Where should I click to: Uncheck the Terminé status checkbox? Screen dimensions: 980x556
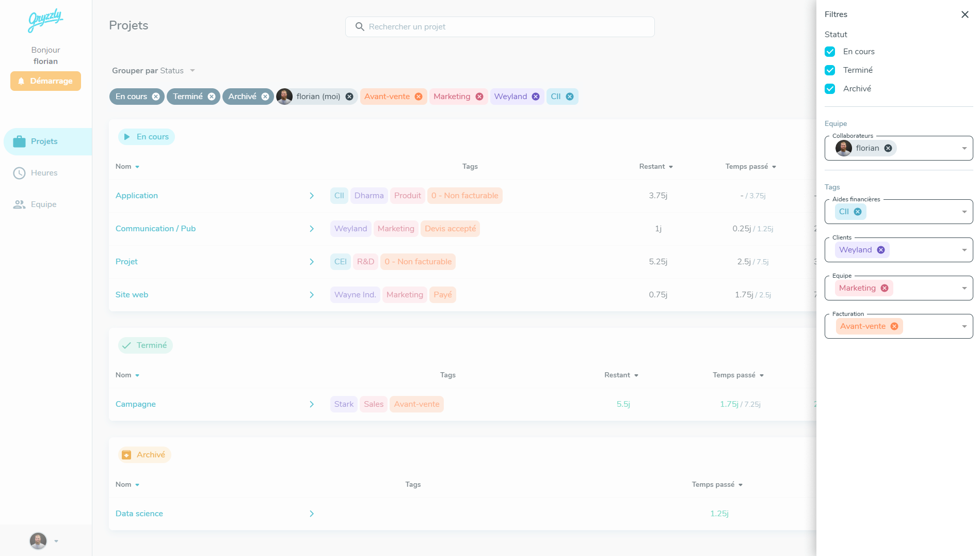pyautogui.click(x=830, y=70)
